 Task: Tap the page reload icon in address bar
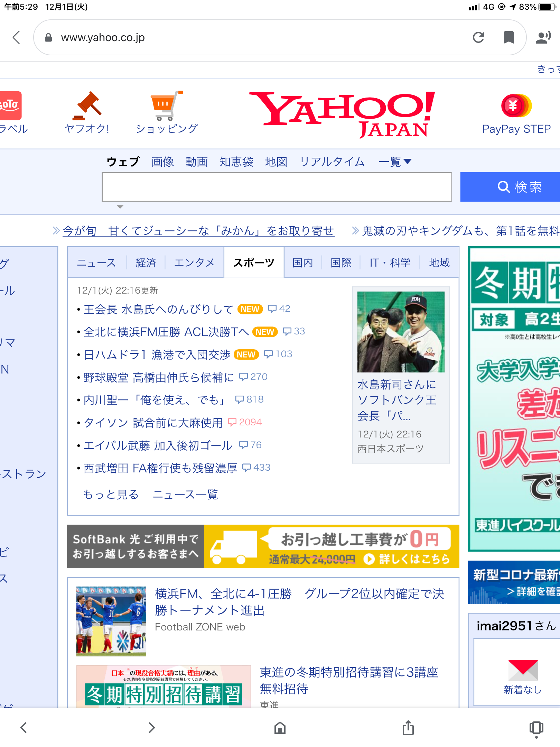(478, 37)
